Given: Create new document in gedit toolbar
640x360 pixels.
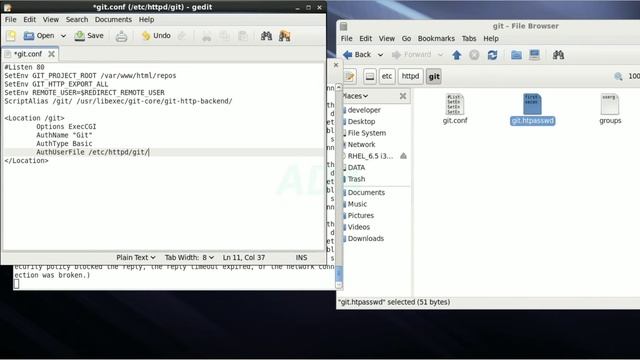Looking at the screenshot, I should 11,36.
